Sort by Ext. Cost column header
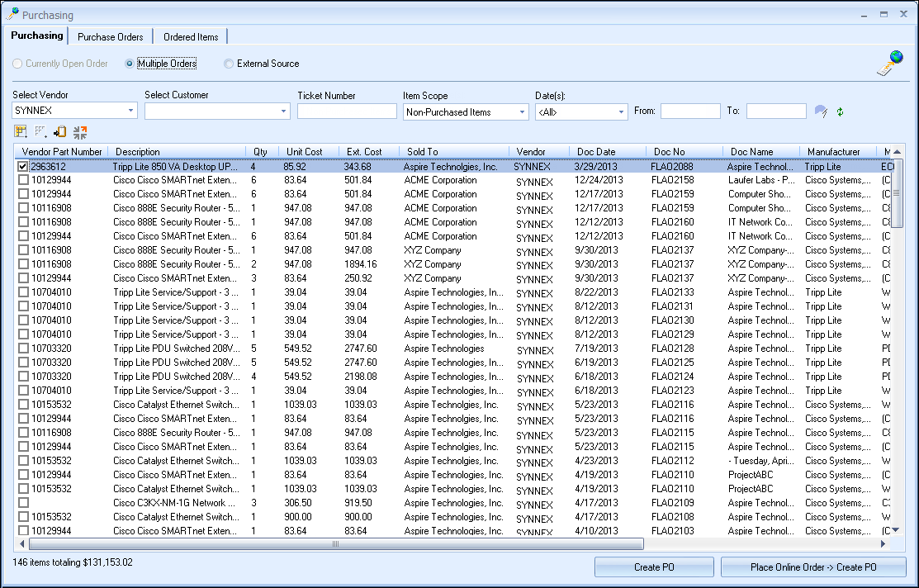919x588 pixels. coord(368,151)
